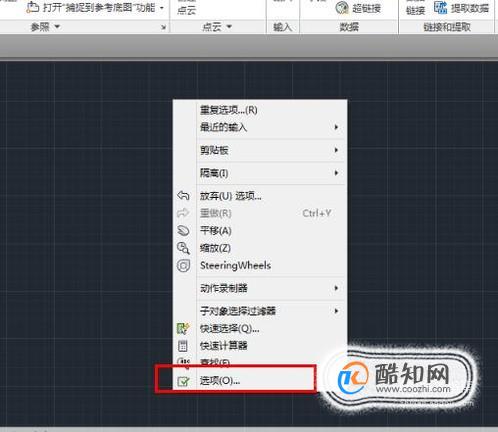Click the quick select icon beside 快速选择(Q)

pyautogui.click(x=183, y=328)
